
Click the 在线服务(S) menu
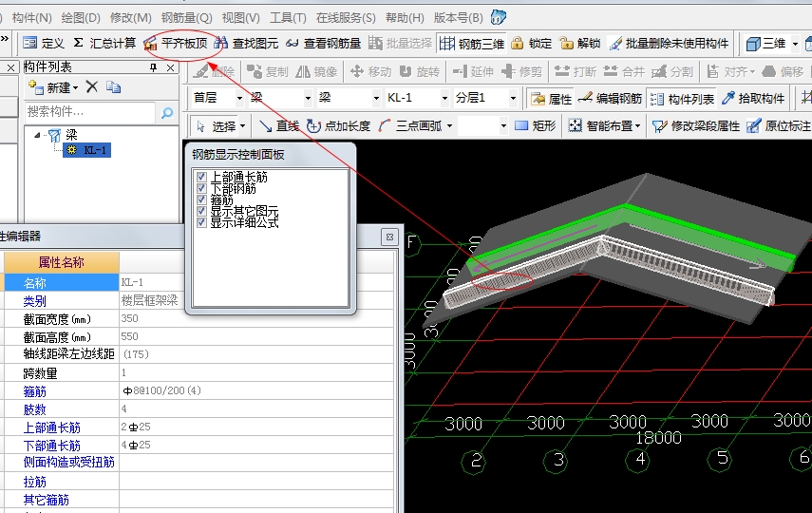pos(346,18)
